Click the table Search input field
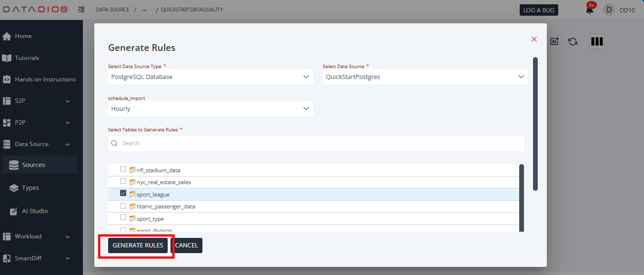This screenshot has height=275, width=644. coord(319,143)
